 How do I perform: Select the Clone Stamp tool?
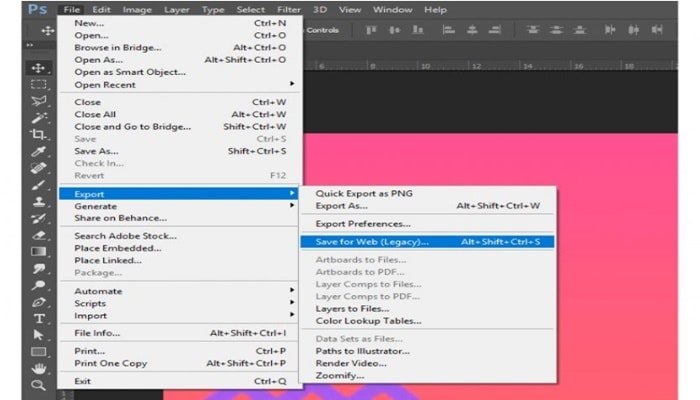click(x=38, y=202)
